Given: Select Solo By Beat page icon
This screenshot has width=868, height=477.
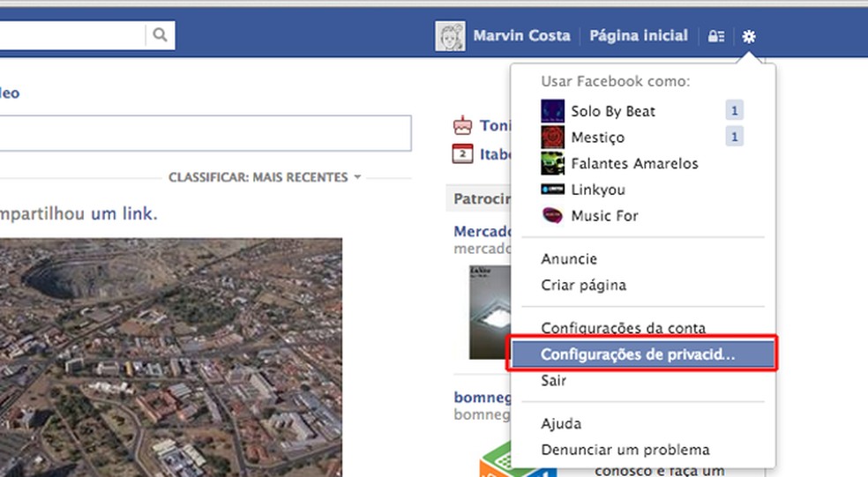Looking at the screenshot, I should tap(552, 111).
